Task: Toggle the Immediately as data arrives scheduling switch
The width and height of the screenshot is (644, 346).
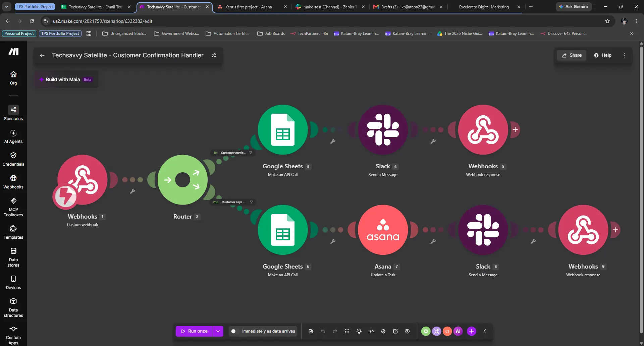Action: (x=233, y=331)
